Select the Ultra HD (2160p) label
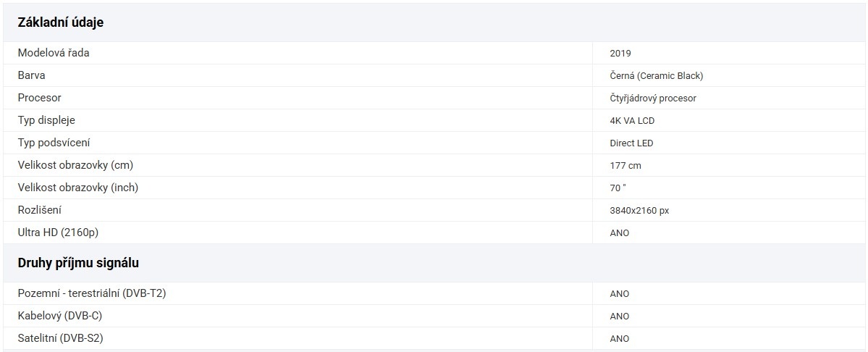Screen dimensions: 868x352 (x=57, y=232)
